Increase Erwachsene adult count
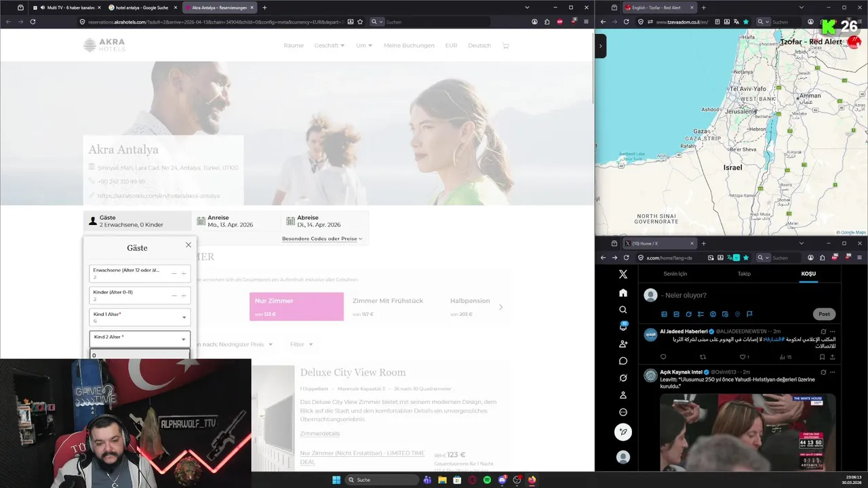The image size is (868, 488). (x=183, y=274)
